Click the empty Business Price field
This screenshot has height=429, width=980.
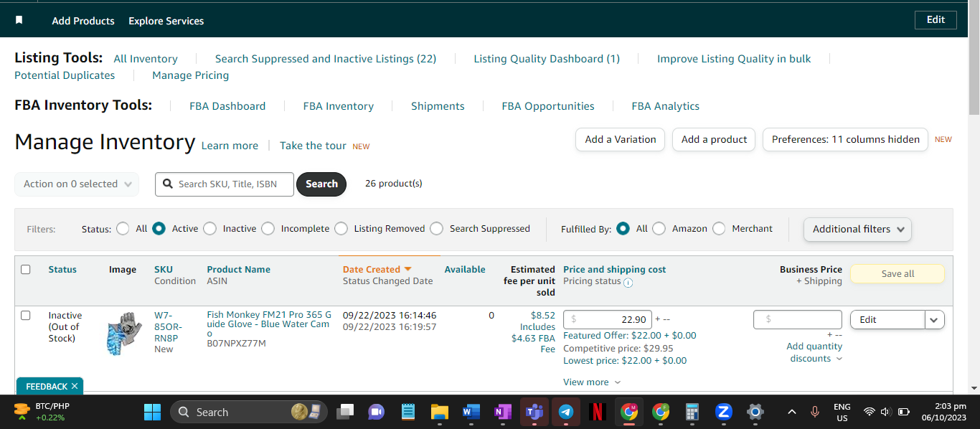(798, 320)
